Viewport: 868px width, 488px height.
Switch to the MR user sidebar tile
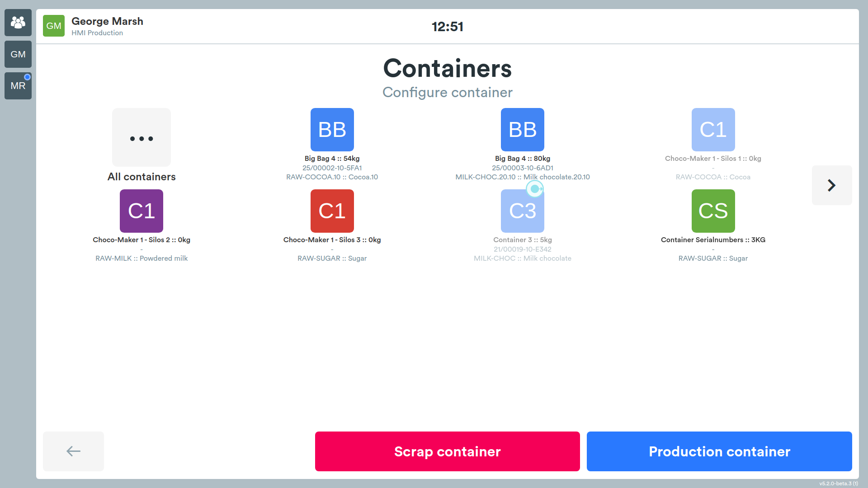18,86
